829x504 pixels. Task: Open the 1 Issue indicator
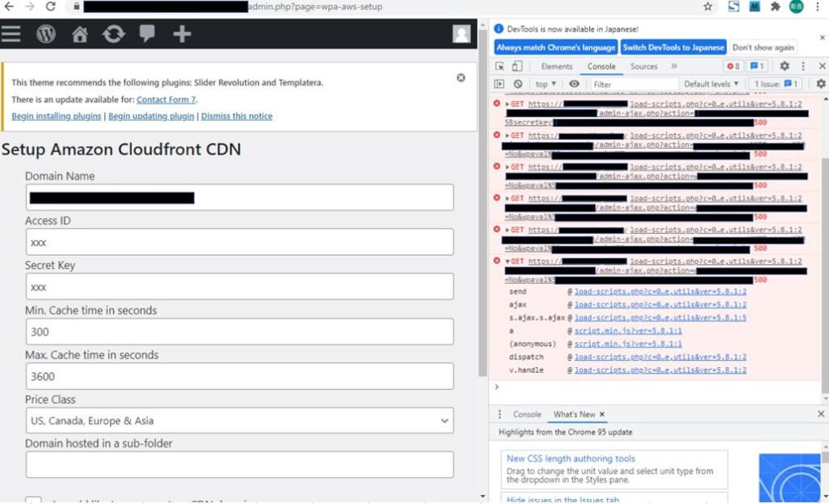(776, 84)
